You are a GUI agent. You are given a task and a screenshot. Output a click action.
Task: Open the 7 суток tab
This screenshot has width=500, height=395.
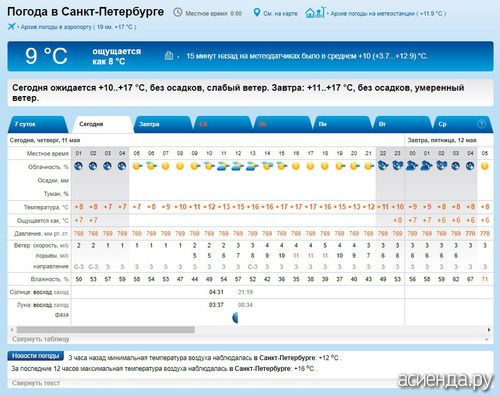[x=37, y=124]
